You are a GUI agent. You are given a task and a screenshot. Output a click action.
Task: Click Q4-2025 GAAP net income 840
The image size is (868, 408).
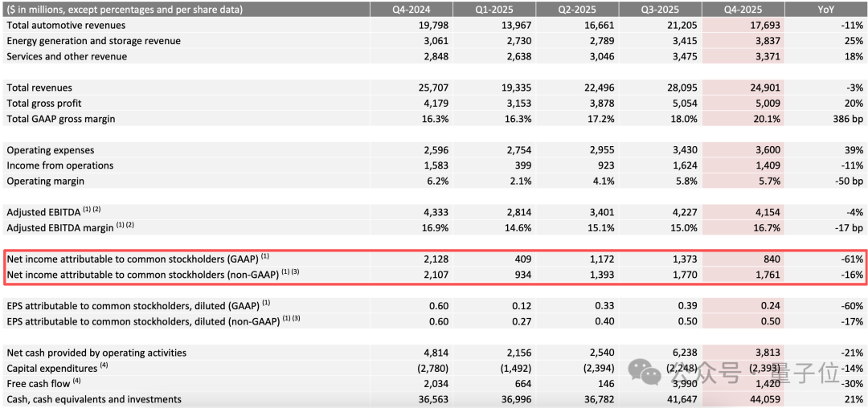click(x=771, y=259)
